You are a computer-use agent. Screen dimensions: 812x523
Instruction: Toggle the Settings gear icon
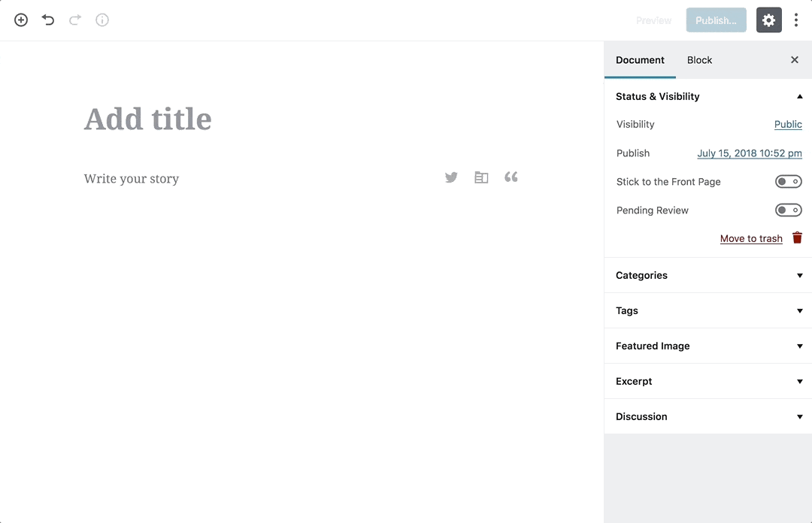click(x=768, y=20)
